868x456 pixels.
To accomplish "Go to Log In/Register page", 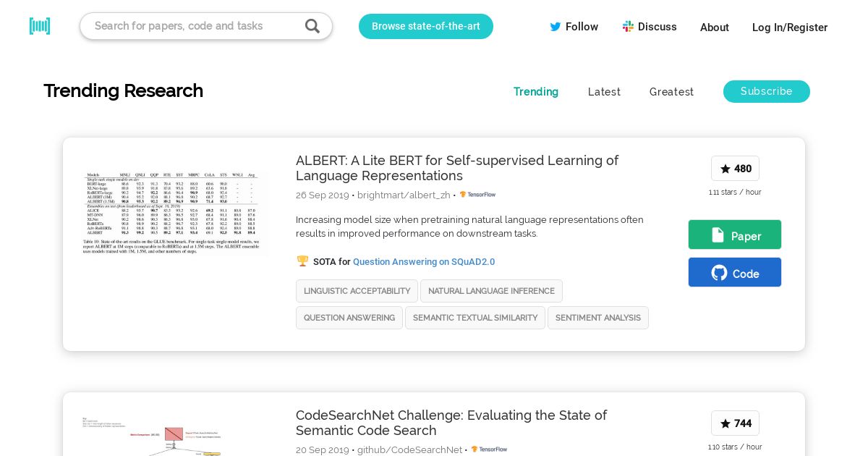I will point(790,27).
